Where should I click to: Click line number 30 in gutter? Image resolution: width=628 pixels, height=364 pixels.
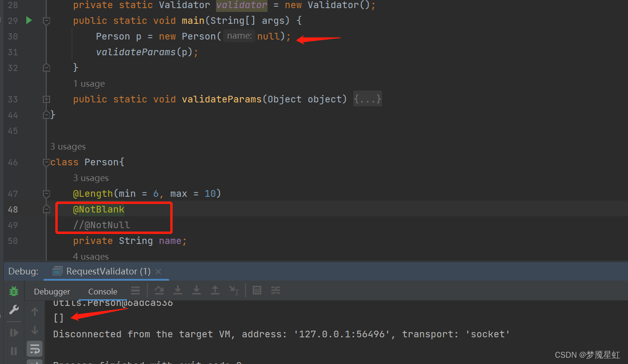point(13,36)
